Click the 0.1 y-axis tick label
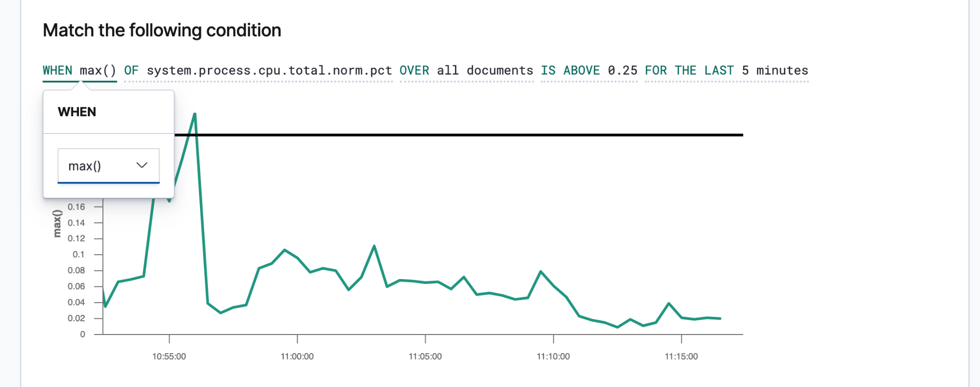Screen dimensions: 980x387 [78, 255]
